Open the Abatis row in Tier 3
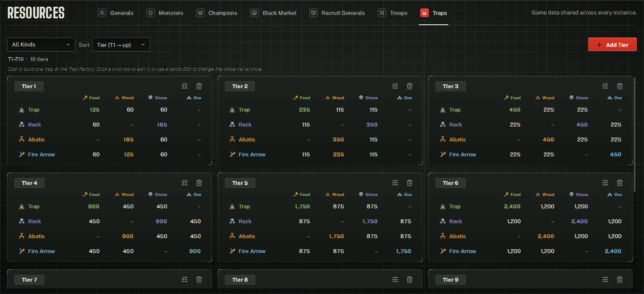This screenshot has width=644, height=294. [x=530, y=140]
